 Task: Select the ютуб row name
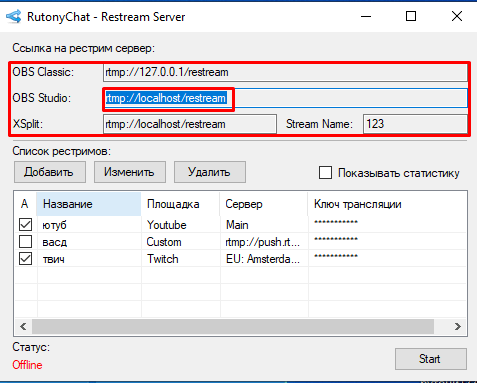[x=54, y=225]
